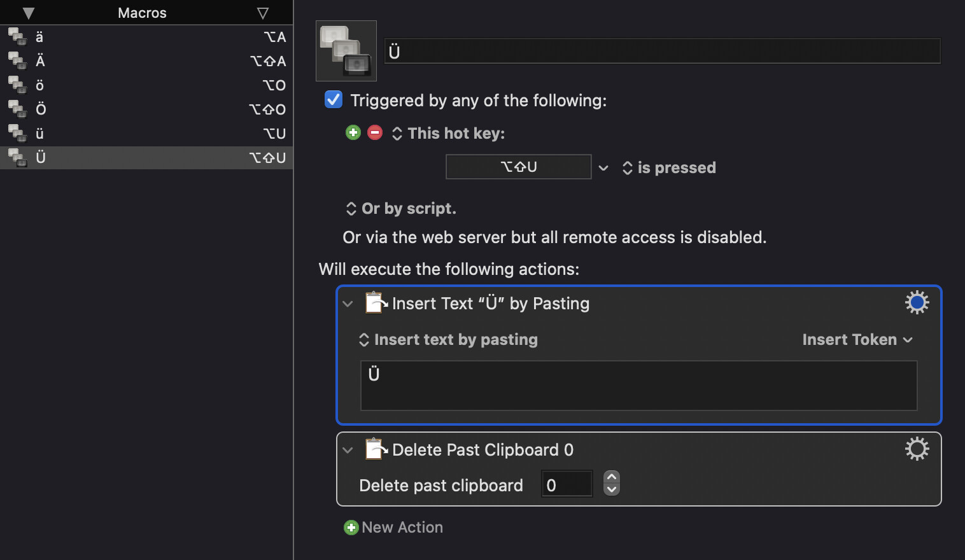Select the Ä macro with ⌥⇧A shortcut
Screen dimensions: 965x560
tap(146, 61)
